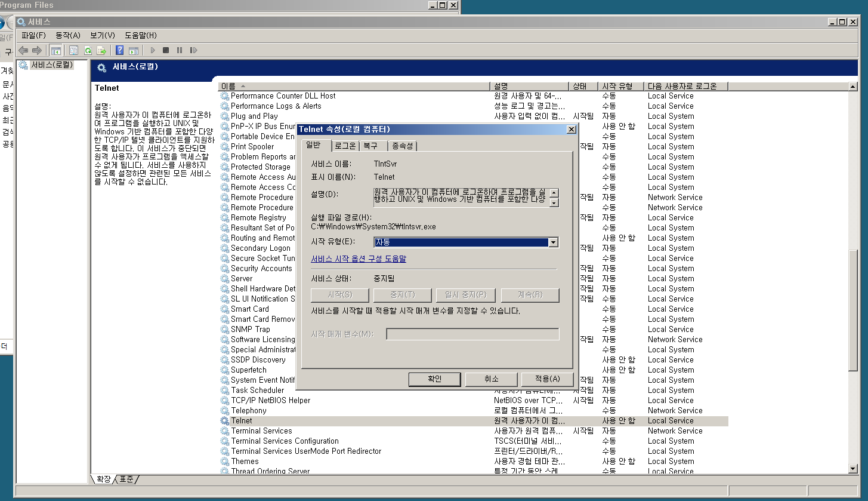868x501 pixels.
Task: Click the Stop Service square icon
Action: tap(166, 51)
